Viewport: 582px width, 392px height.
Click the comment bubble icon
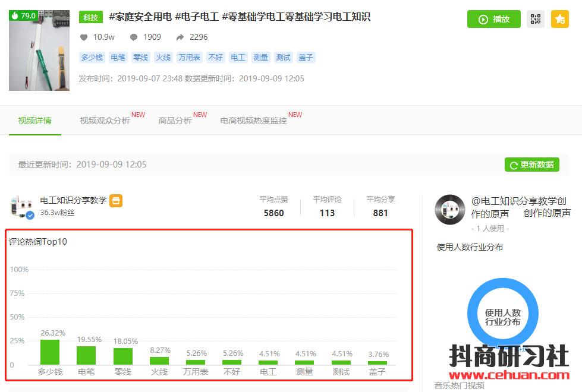tap(134, 37)
